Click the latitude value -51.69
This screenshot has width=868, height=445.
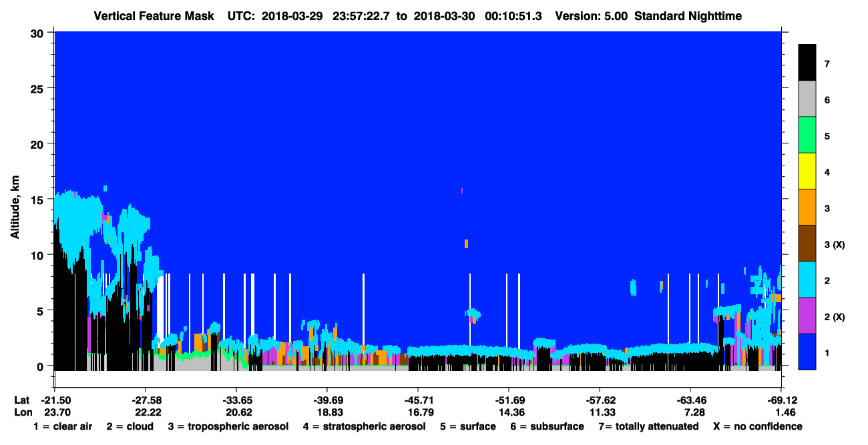click(x=508, y=400)
